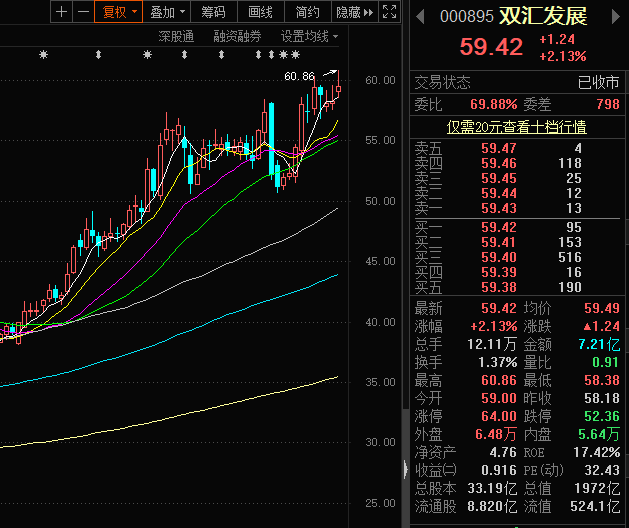Open the 仅需20元查看十档行情 link
This screenshot has height=528, width=629.
pyautogui.click(x=516, y=127)
